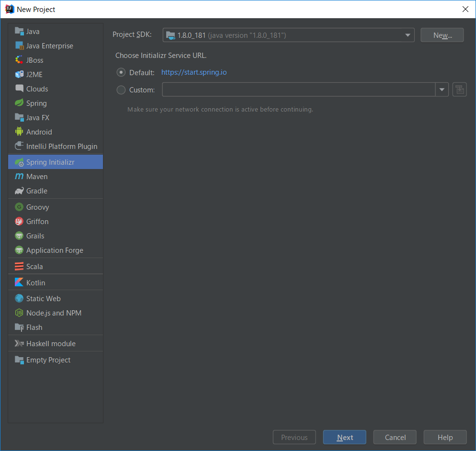Click the Node.js hexagon icon
The width and height of the screenshot is (476, 451).
point(19,313)
